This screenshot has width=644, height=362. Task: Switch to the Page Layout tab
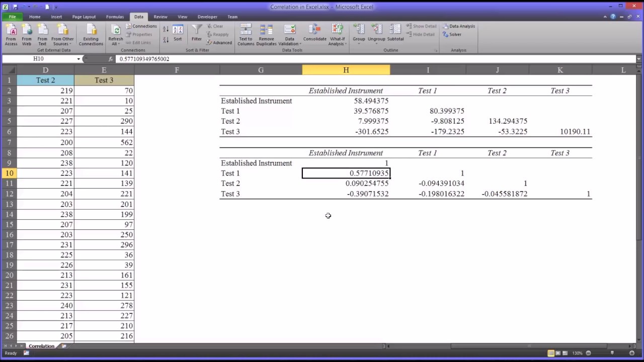point(84,17)
